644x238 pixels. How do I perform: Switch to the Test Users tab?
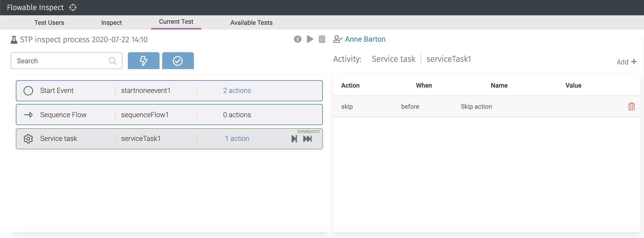tap(49, 23)
